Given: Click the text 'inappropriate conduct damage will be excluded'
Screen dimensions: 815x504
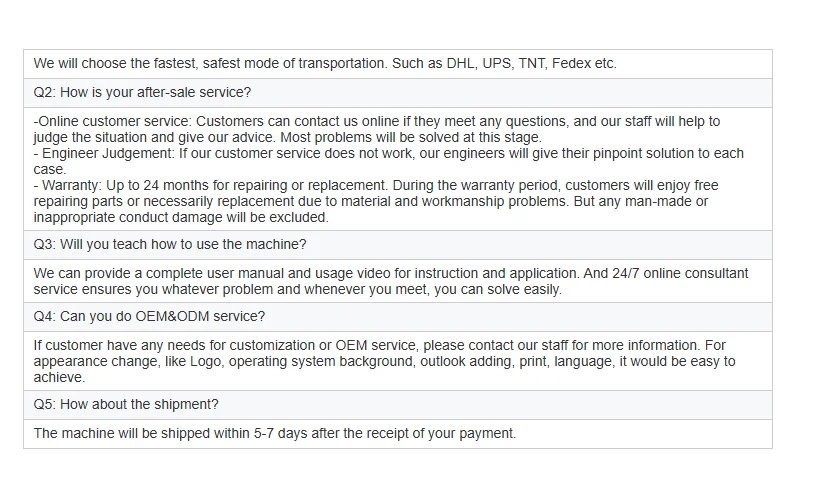Looking at the screenshot, I should 181,217.
